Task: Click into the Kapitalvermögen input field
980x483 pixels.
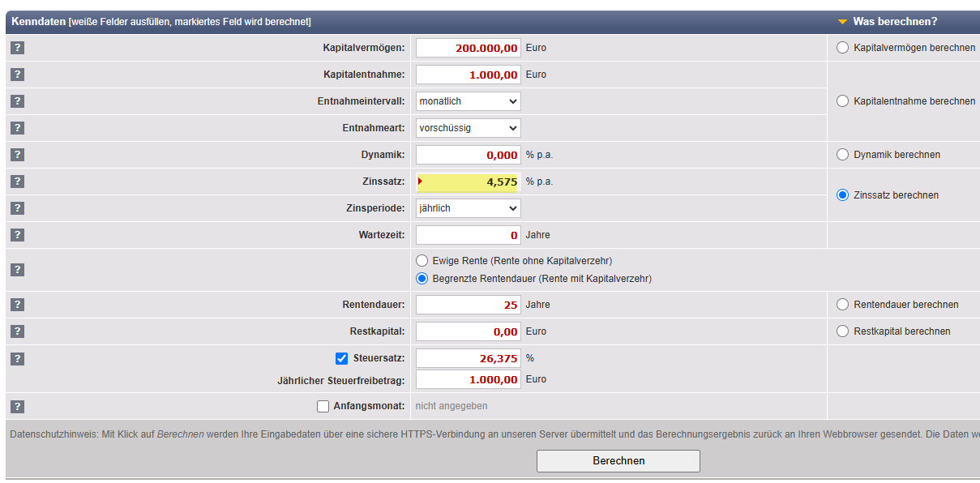Action: tap(468, 48)
